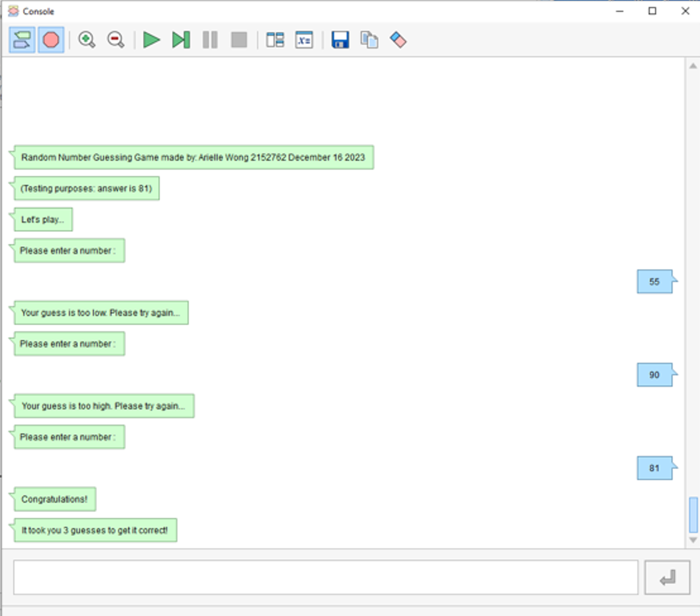The image size is (700, 616).
Task: Select the user input bubble '55'
Action: 654,282
